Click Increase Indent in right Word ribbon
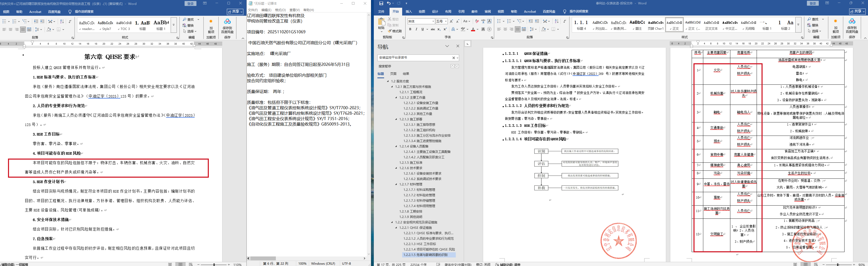 tap(537, 21)
